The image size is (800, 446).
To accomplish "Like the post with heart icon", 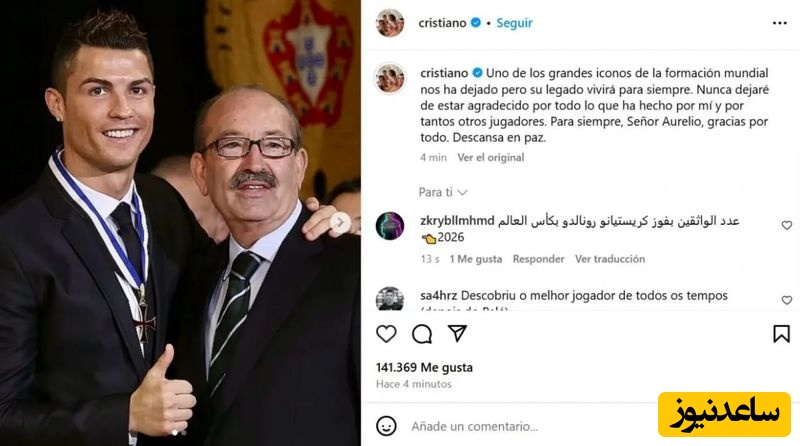I will 386,334.
